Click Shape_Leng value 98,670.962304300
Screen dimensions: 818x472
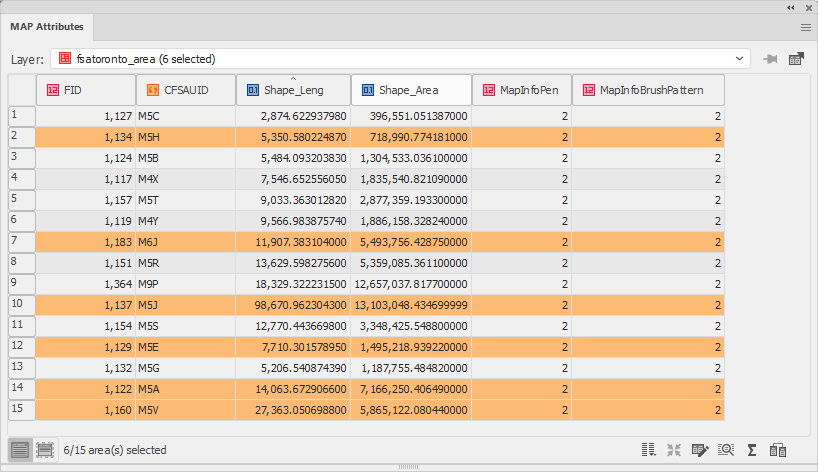(x=293, y=305)
